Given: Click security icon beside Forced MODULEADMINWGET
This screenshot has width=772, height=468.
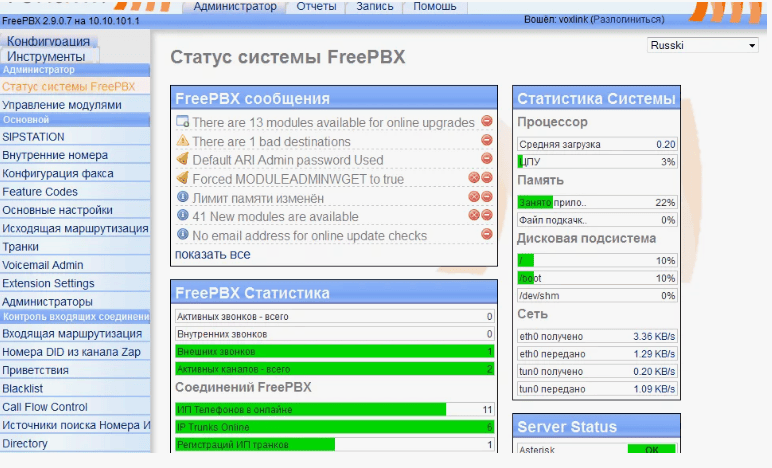Looking at the screenshot, I should (x=183, y=178).
